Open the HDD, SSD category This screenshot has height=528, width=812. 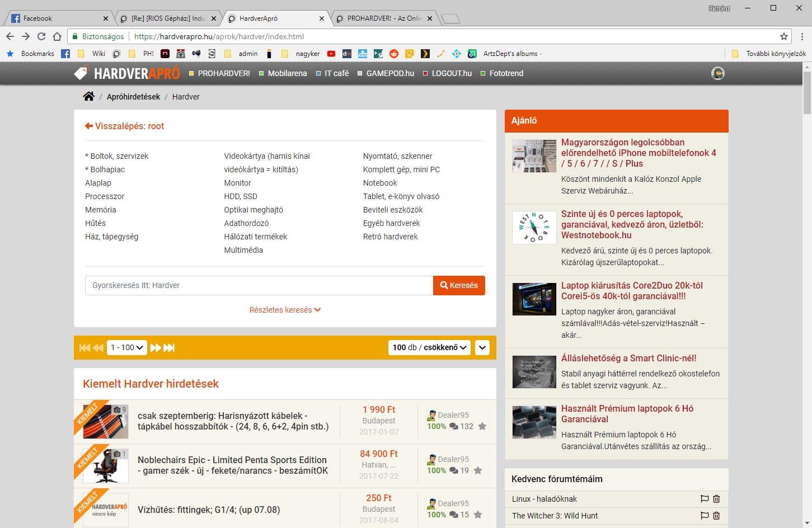241,196
